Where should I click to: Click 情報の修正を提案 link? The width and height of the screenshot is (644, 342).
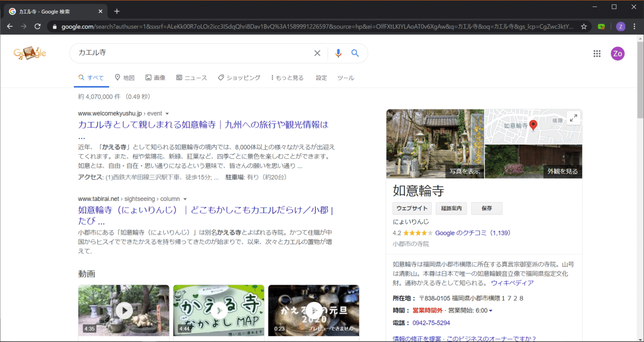click(x=418, y=338)
